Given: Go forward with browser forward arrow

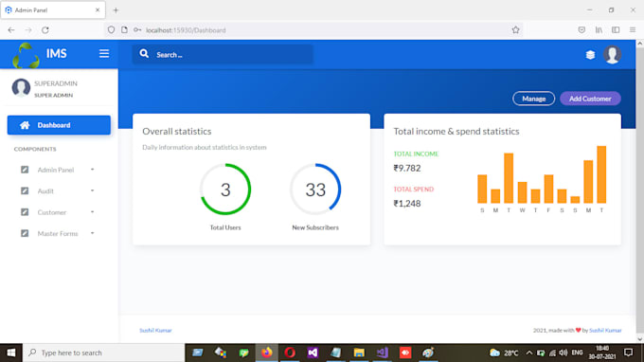Looking at the screenshot, I should pos(27,30).
